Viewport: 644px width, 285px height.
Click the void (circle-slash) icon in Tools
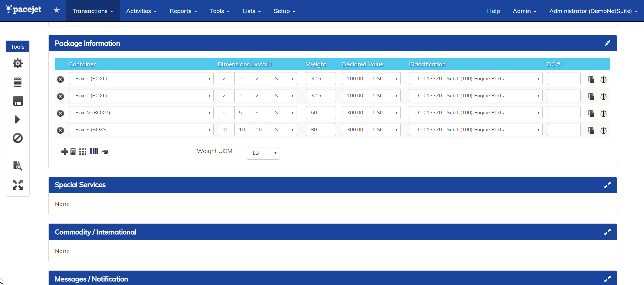17,138
